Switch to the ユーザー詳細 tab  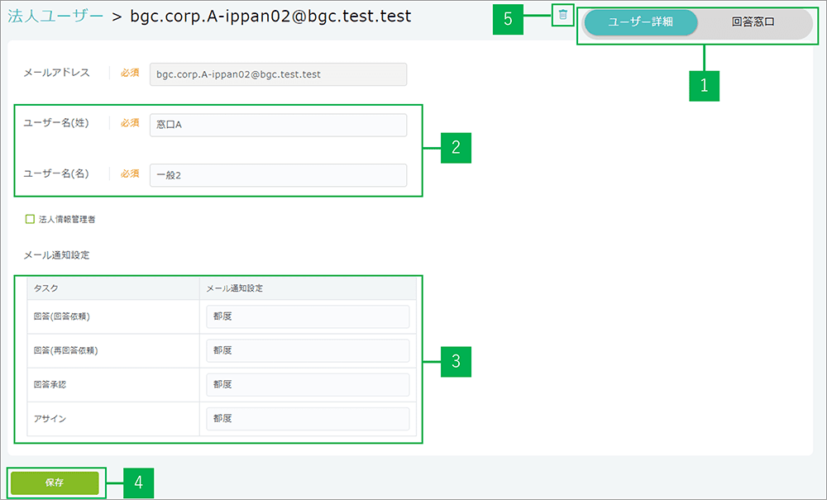click(640, 22)
